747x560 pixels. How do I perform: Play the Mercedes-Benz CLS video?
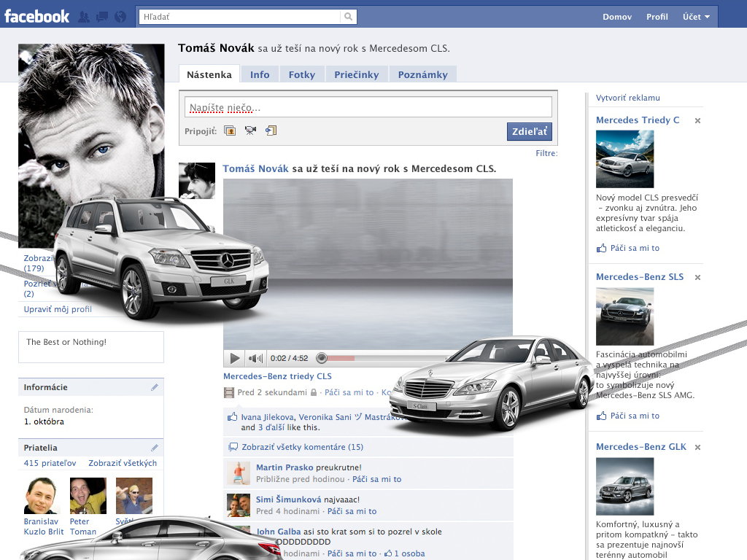point(234,358)
